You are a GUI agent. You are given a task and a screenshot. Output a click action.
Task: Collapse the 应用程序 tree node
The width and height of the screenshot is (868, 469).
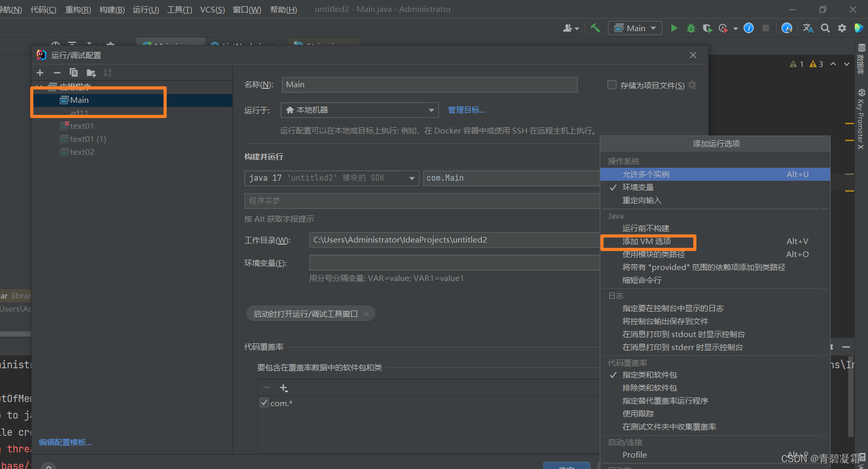tap(39, 87)
